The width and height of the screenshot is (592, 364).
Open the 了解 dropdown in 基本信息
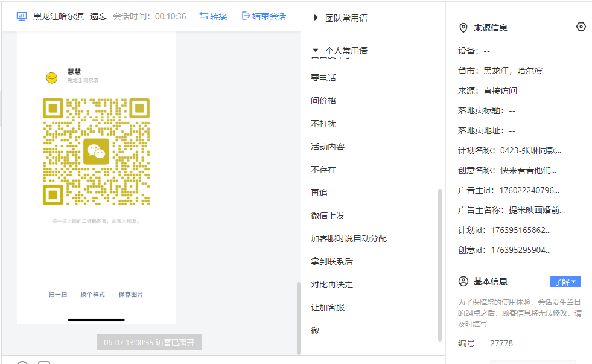point(565,282)
